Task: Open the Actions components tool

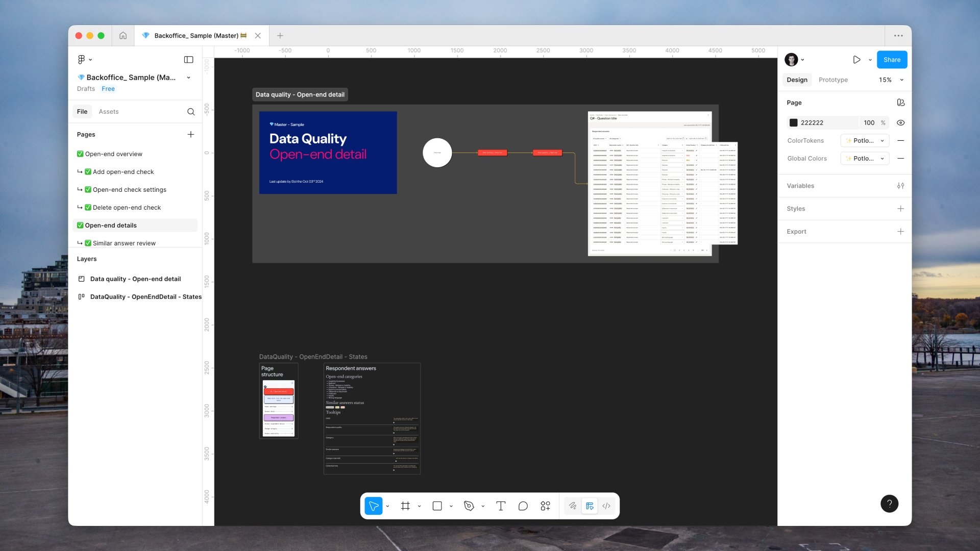Action: click(545, 506)
